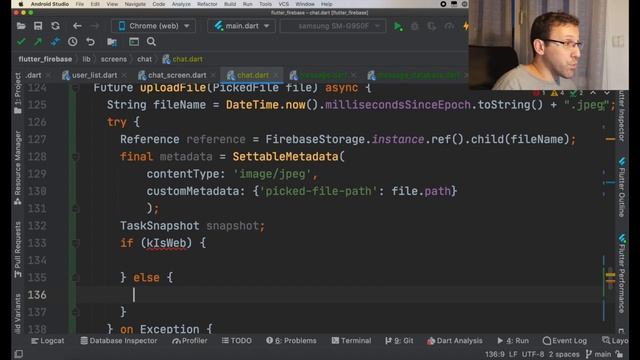Open the Event Log

565,340
